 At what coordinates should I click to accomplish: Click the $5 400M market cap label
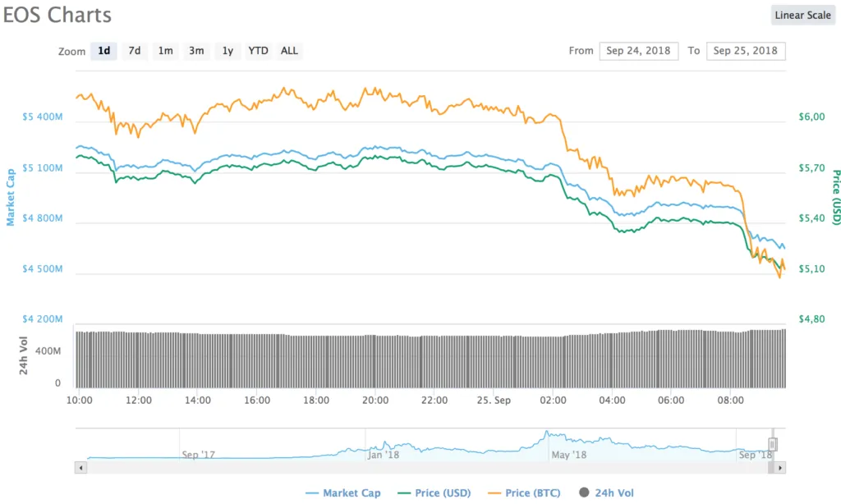tap(43, 117)
